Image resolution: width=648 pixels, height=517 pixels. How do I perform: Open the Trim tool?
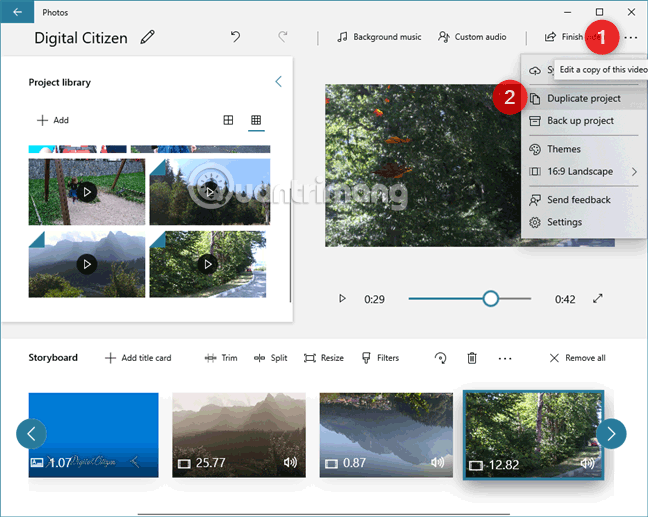click(221, 358)
